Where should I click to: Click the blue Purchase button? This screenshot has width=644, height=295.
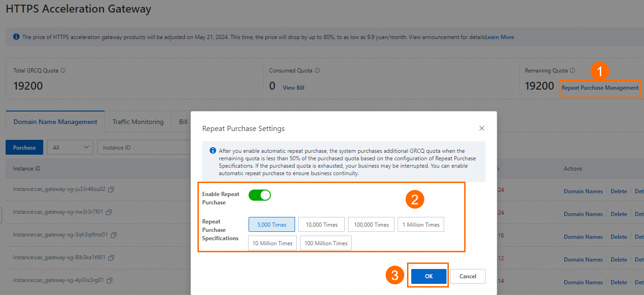[x=24, y=147]
